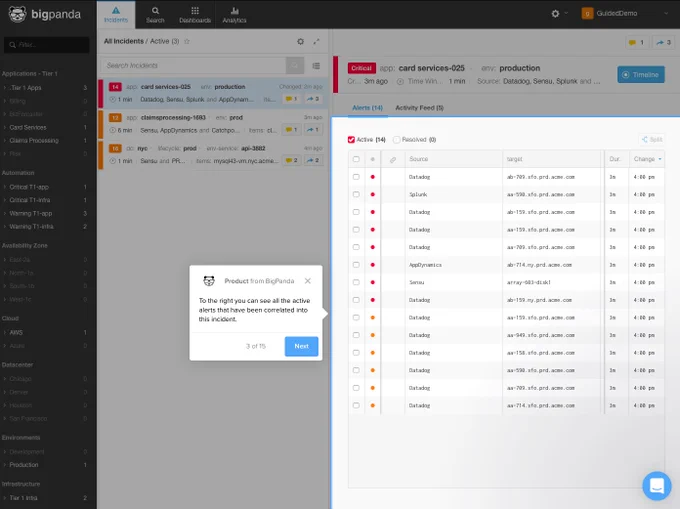Open comments on card services-025 incident
The width and height of the screenshot is (680, 509).
291,99
